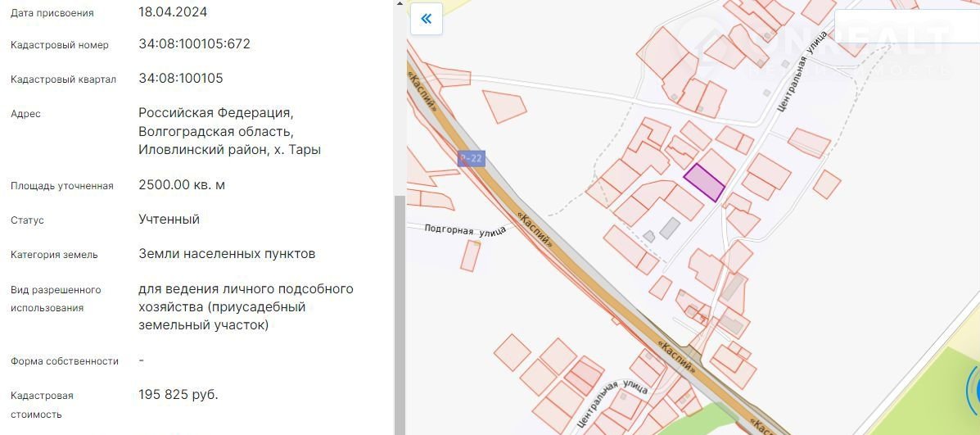Click the area value 2500.00 кв. м
Viewport: 980px width, 435px height.
point(182,185)
